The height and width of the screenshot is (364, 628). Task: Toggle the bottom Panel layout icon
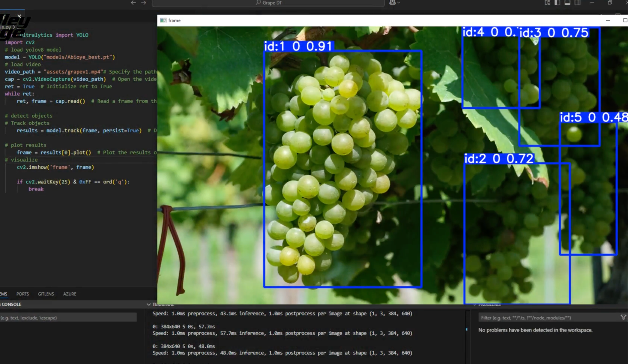click(567, 3)
